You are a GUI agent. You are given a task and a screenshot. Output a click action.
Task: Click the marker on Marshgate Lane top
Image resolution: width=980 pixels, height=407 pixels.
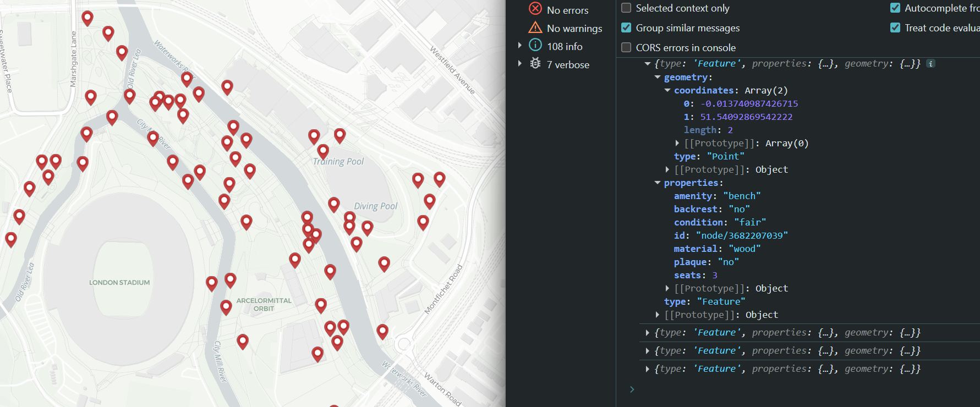(87, 18)
